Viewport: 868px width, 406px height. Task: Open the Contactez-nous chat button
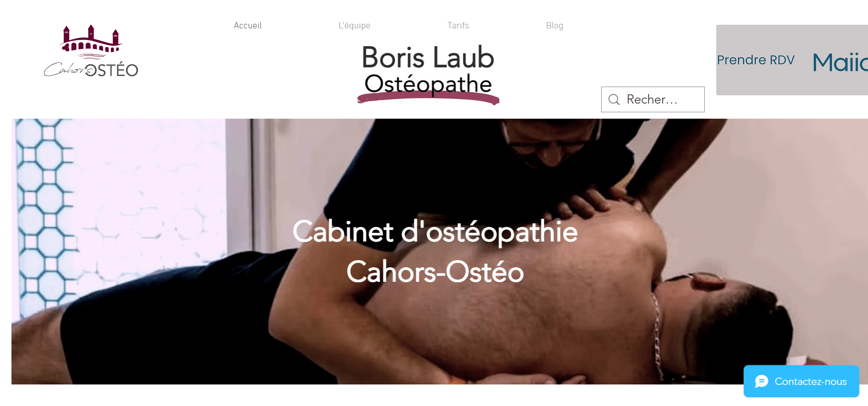point(801,381)
